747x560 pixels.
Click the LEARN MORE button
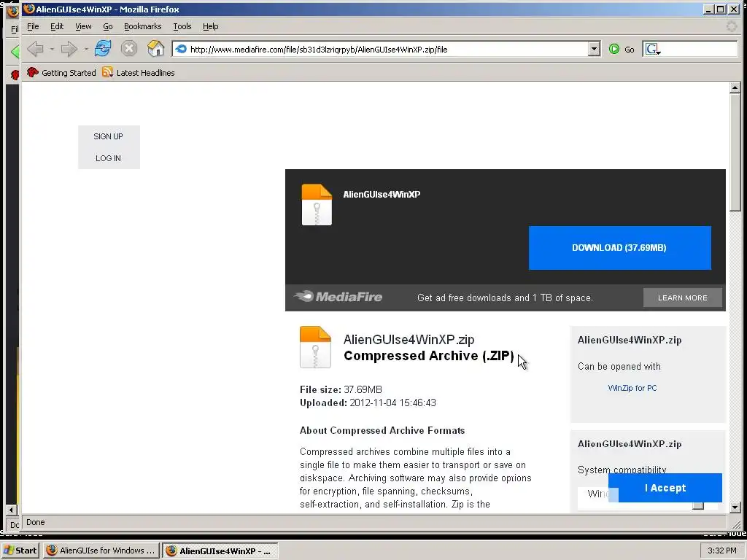tap(683, 297)
